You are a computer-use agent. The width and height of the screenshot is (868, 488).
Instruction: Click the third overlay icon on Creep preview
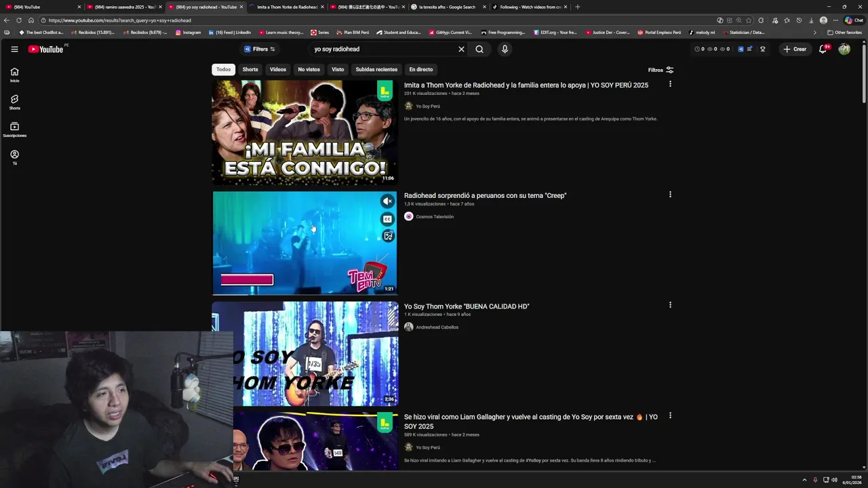click(388, 236)
